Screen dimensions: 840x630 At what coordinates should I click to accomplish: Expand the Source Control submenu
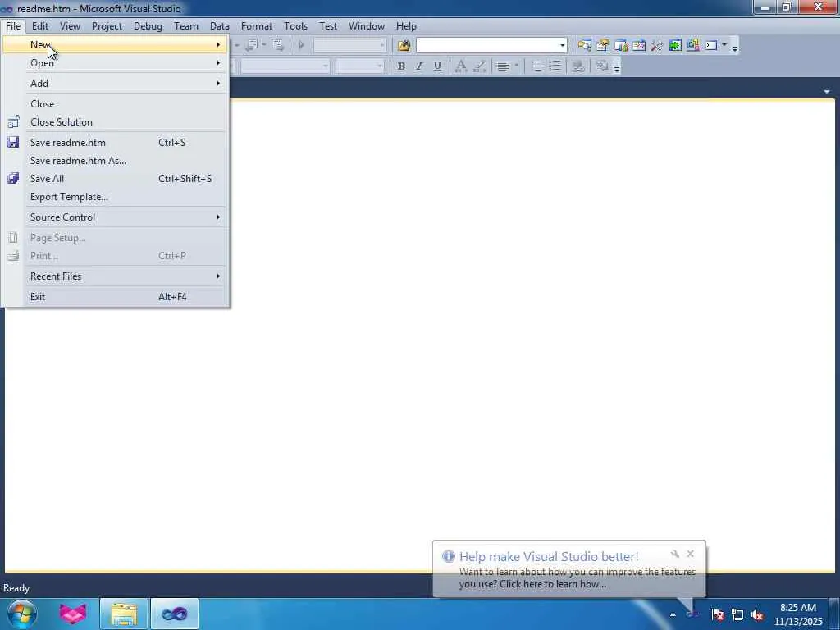pos(116,217)
